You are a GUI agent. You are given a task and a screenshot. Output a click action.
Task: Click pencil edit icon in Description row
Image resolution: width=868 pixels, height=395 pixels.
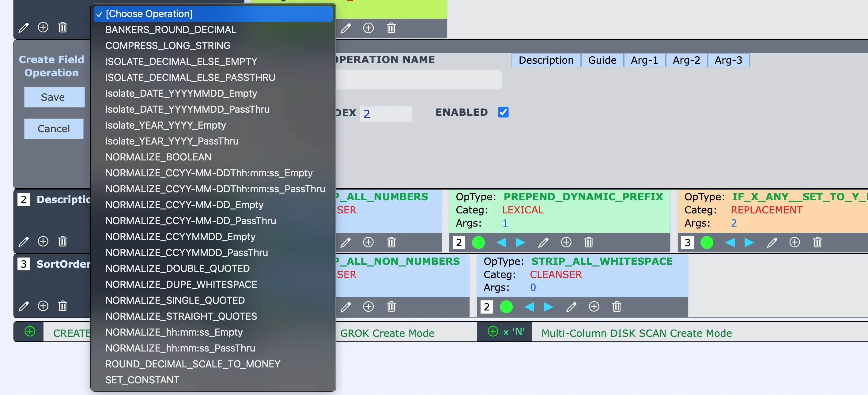point(24,242)
